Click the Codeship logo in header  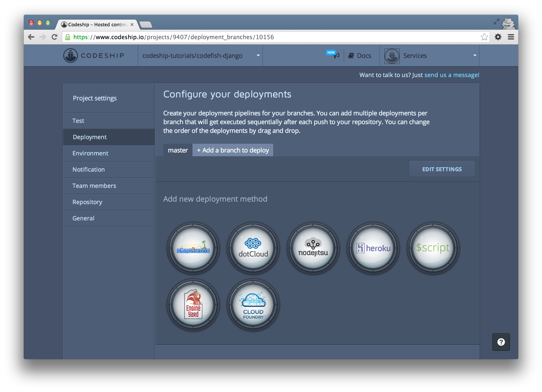point(94,55)
